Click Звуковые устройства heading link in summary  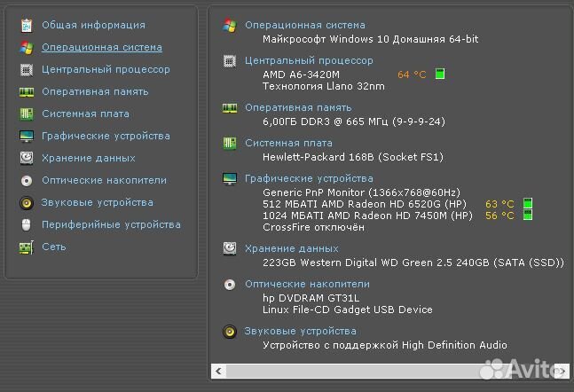tap(301, 331)
